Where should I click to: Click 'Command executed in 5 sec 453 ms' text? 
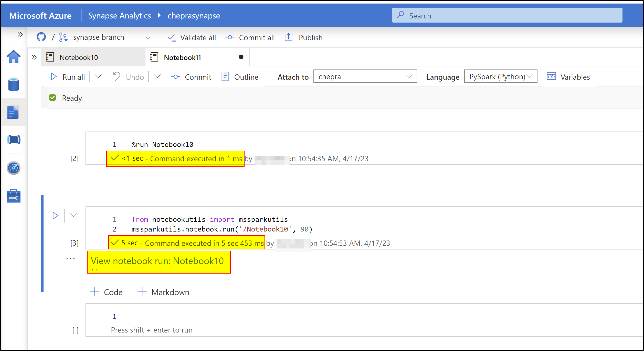(x=204, y=243)
